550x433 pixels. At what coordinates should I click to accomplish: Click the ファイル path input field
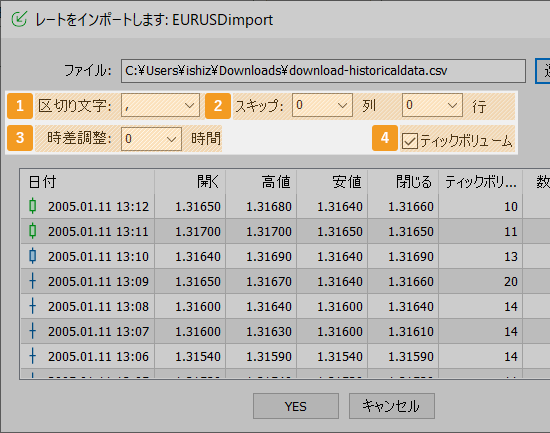click(x=323, y=71)
